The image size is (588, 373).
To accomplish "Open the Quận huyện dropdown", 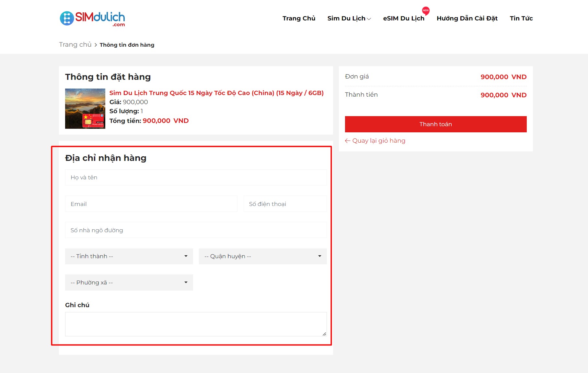I will click(x=262, y=256).
